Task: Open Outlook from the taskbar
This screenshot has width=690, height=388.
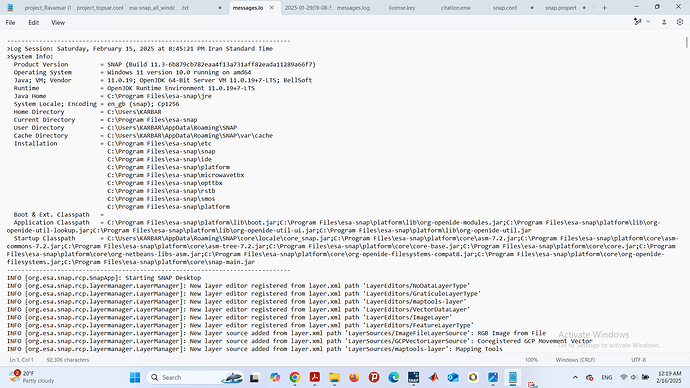Action: (453, 377)
